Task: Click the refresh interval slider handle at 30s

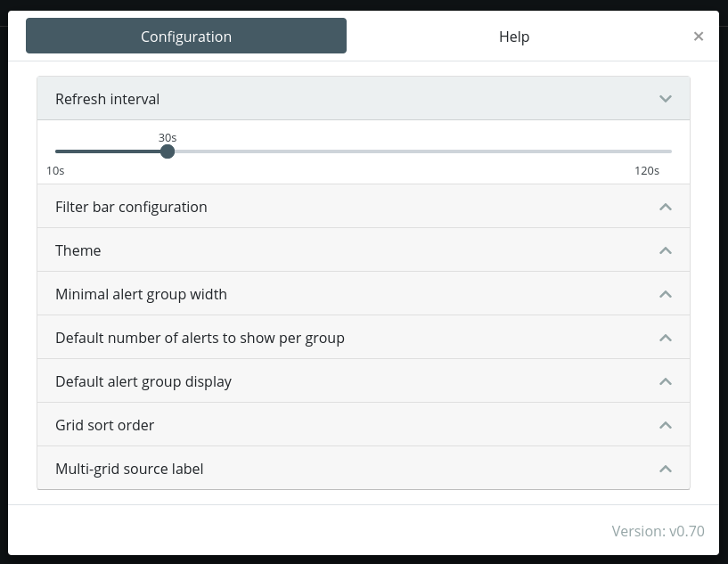Action: point(168,151)
